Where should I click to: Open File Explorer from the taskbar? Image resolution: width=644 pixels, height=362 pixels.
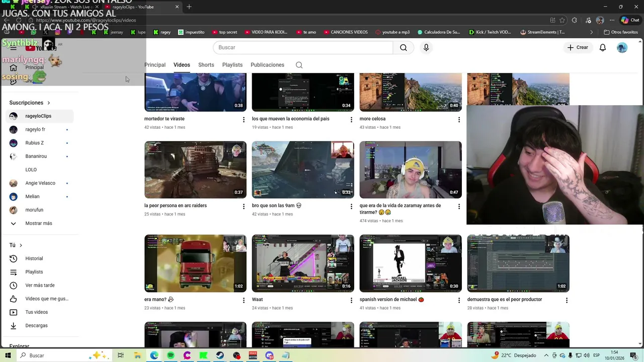coord(137,355)
